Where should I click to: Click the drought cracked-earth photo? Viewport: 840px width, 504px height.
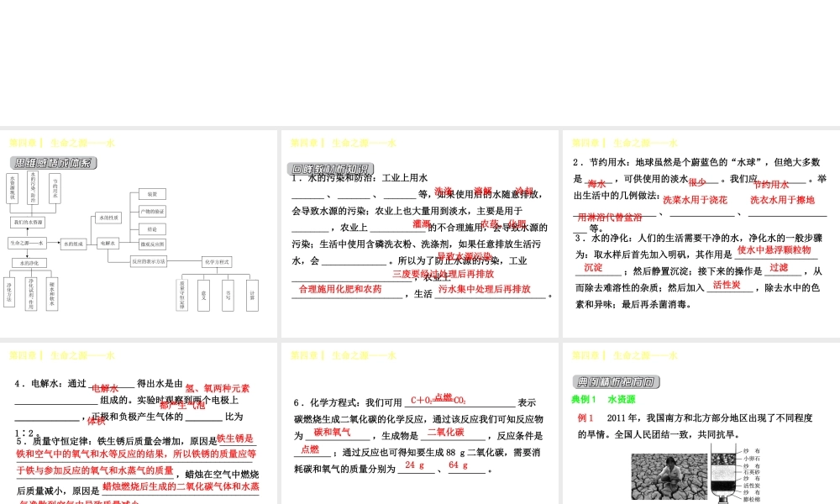669,475
